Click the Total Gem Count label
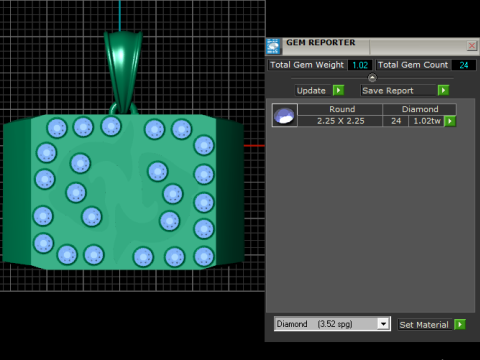The image size is (480, 360). (413, 65)
